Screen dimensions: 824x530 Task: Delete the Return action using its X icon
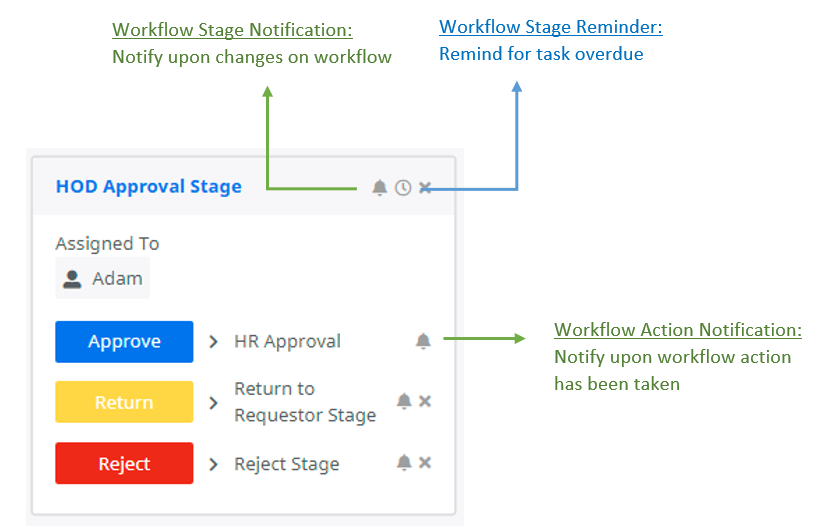425,401
